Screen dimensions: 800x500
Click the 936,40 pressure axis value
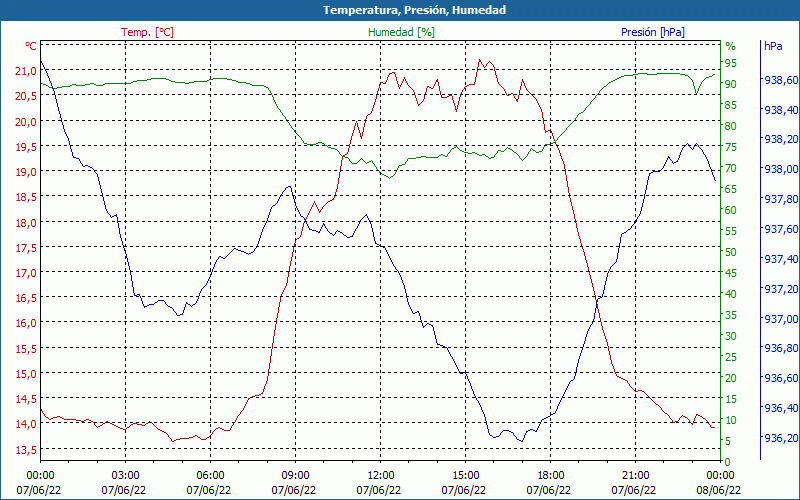tap(781, 408)
